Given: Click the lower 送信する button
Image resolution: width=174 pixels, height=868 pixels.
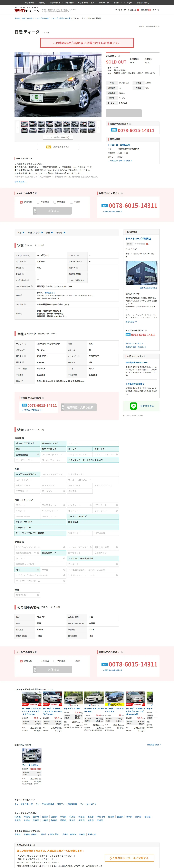Looking at the screenshot, I should tap(52, 670).
